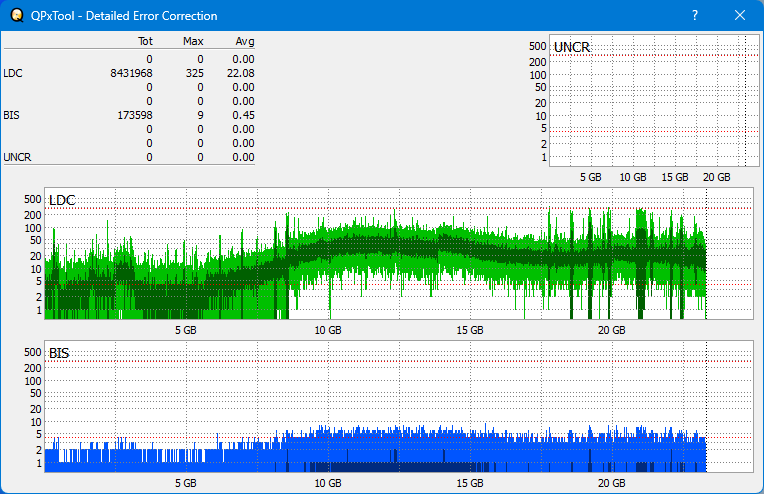Click the 15 GB axis label under UNCR graph
The width and height of the screenshot is (764, 494).
[675, 177]
